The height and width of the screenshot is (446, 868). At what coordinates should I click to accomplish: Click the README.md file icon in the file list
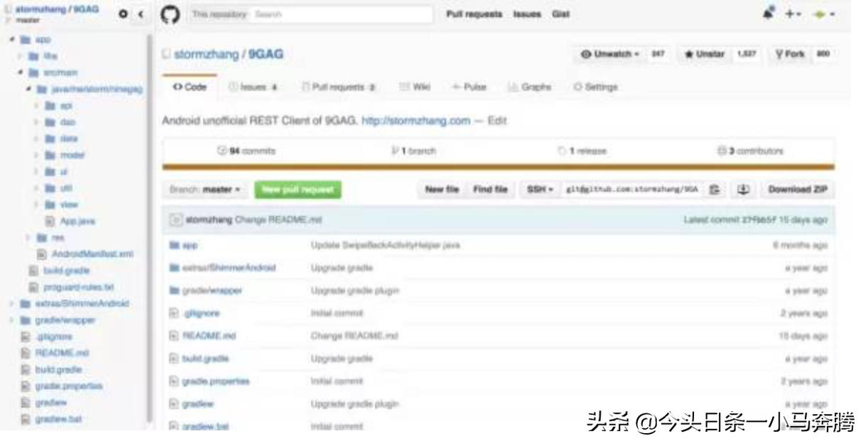(x=174, y=336)
